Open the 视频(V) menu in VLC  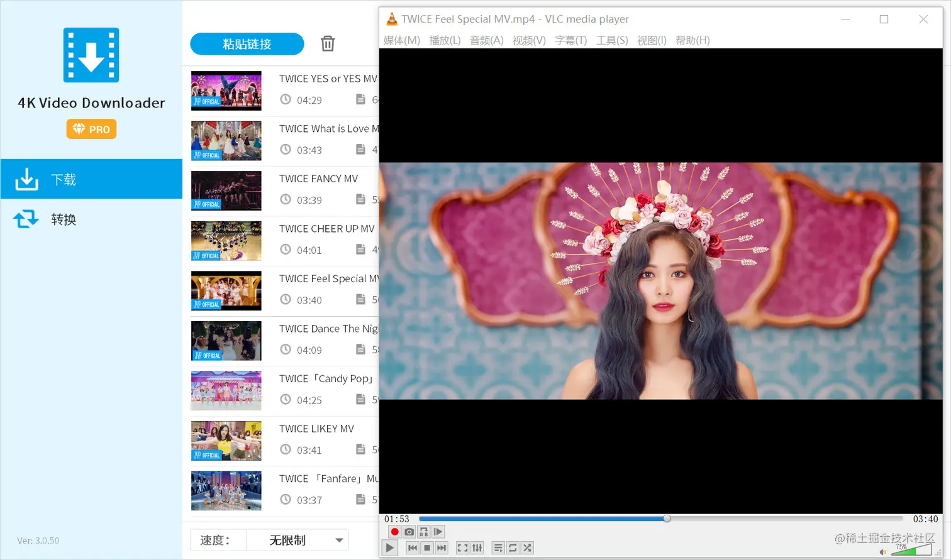[529, 40]
